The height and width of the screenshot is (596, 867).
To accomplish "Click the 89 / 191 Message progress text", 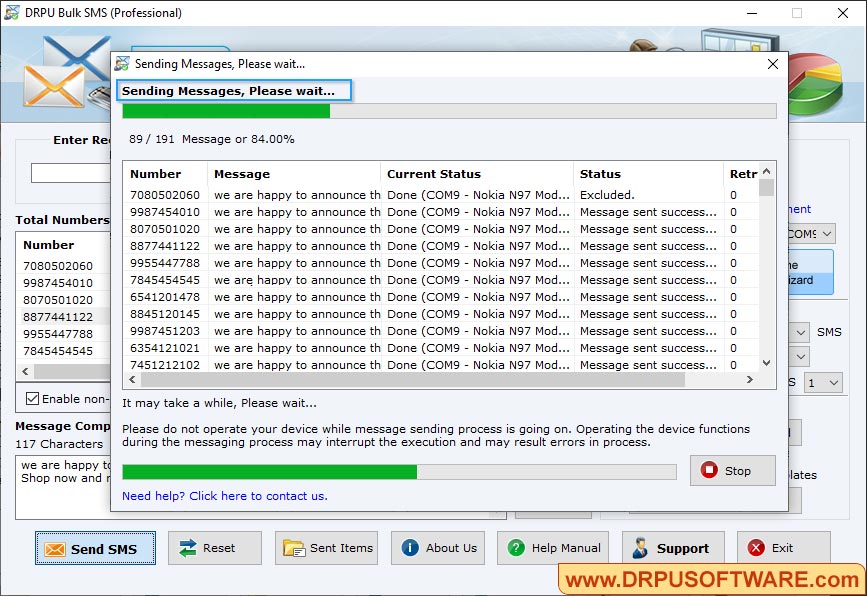I will 212,139.
